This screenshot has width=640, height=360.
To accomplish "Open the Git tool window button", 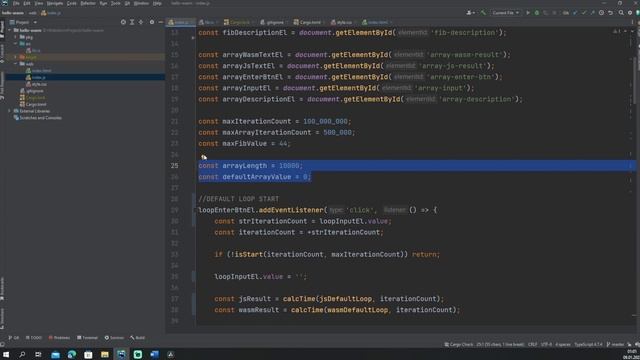I will [14, 338].
